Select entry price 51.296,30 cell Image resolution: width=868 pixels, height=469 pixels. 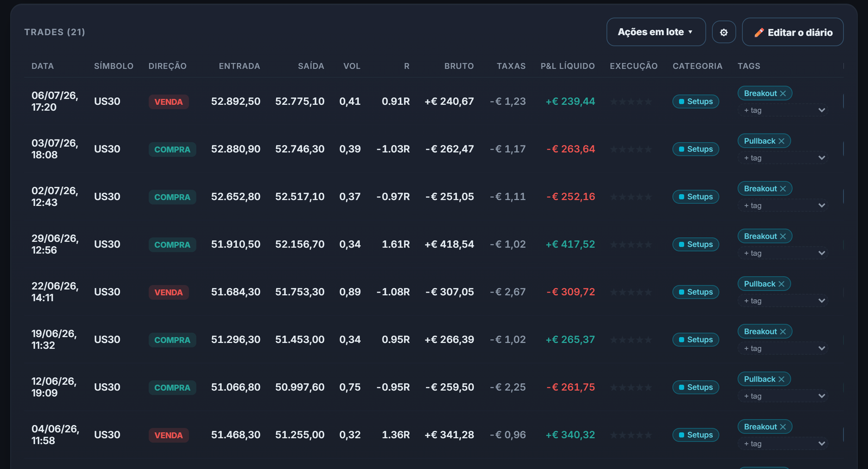pos(235,340)
